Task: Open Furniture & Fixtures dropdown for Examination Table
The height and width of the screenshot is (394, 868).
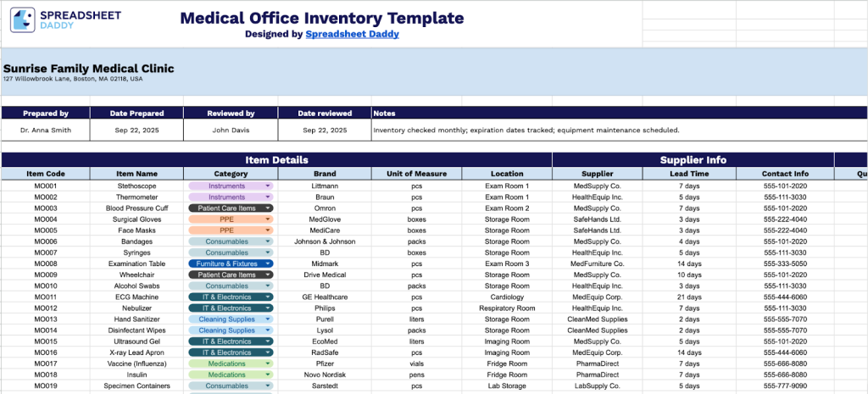Action: 269,264
